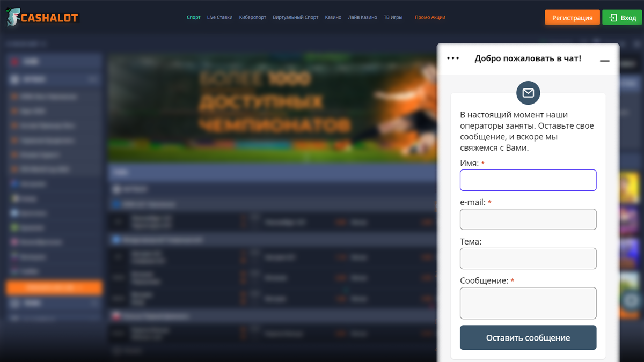Viewport: 644px width, 362px height.
Task: Open the Спорт section
Action: coord(193,17)
